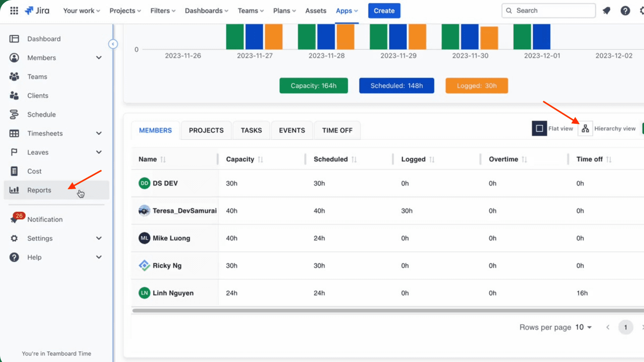Image resolution: width=644 pixels, height=362 pixels.
Task: Open the Help question mark icon
Action: (x=625, y=10)
